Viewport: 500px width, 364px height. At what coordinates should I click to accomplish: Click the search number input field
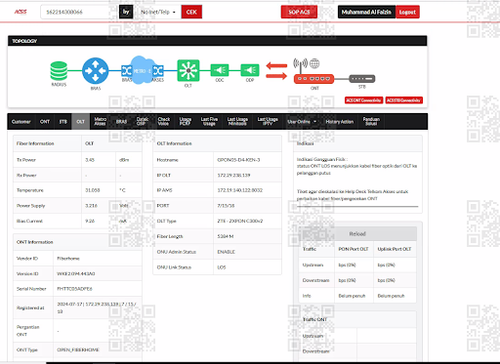point(78,12)
